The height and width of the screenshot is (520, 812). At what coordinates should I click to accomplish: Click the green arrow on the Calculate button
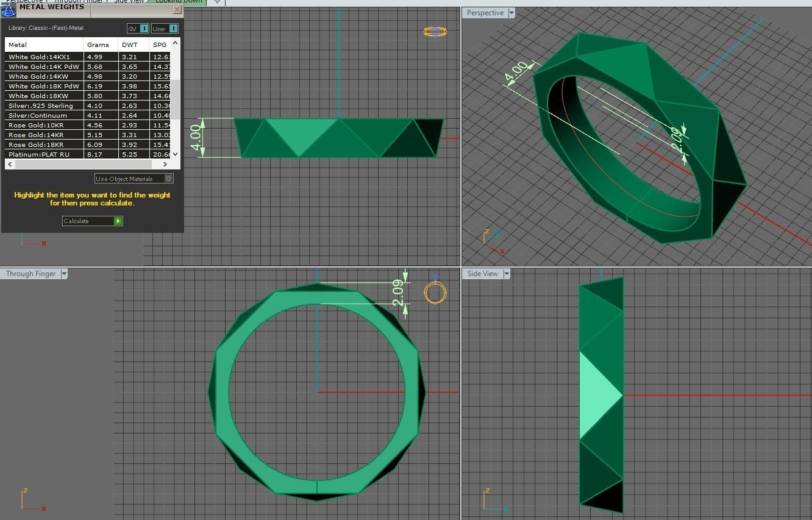pos(118,221)
